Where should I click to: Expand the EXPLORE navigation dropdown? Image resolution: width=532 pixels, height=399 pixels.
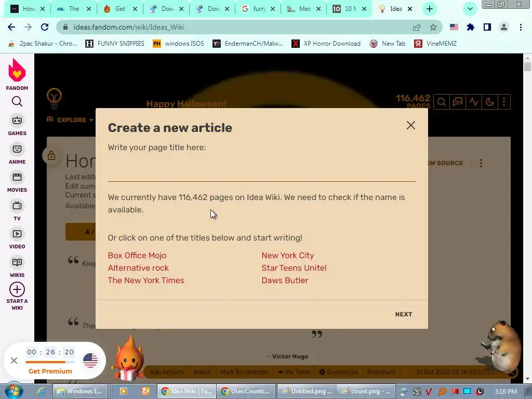[x=70, y=120]
